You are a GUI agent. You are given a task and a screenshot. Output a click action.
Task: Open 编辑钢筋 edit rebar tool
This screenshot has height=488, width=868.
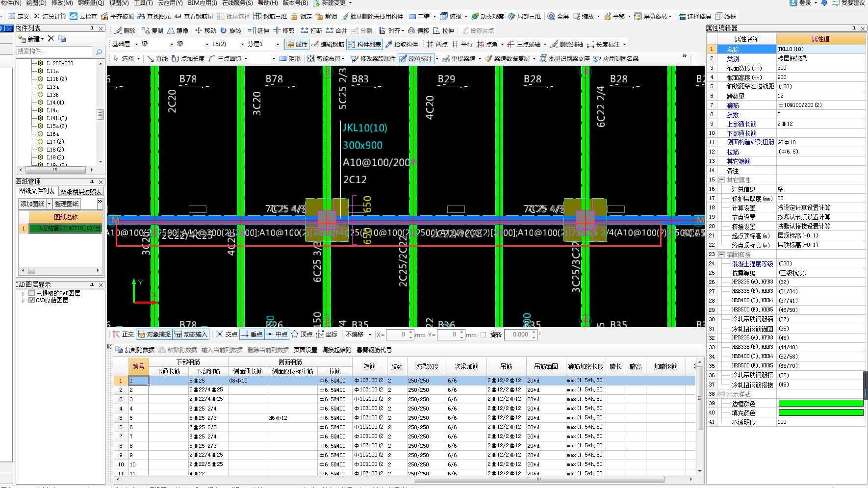click(x=328, y=44)
